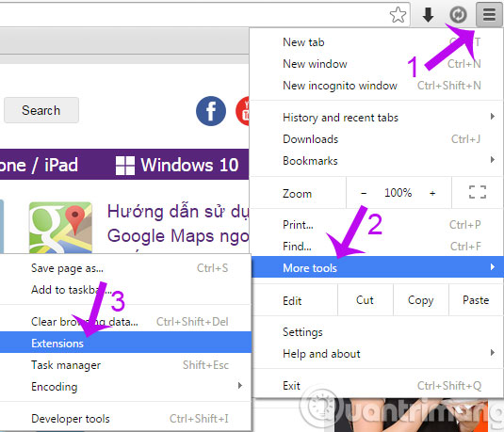Image resolution: width=504 pixels, height=432 pixels.
Task: Open the Google Maps article headline link
Action: [178, 224]
